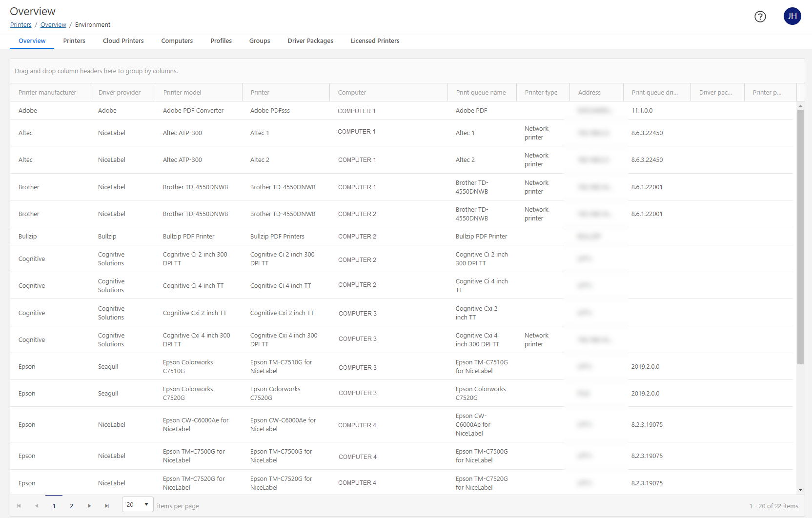Open the JH user avatar menu

pyautogui.click(x=792, y=16)
